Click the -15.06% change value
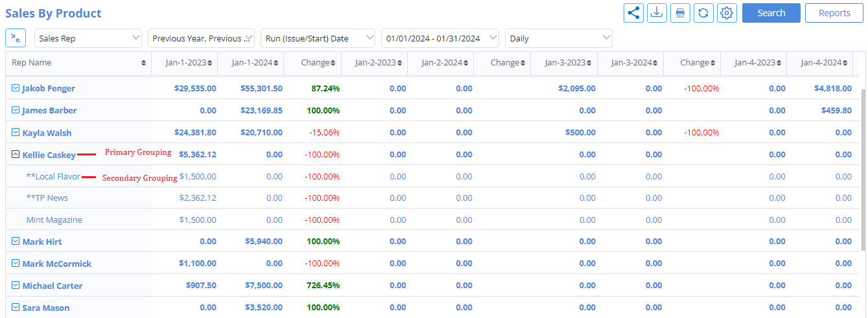The width and height of the screenshot is (868, 318). click(324, 132)
